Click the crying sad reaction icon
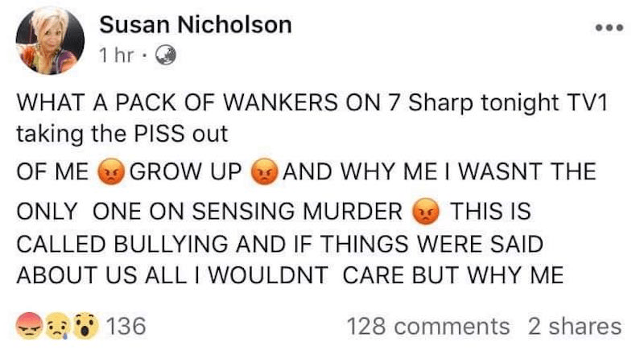The height and width of the screenshot is (350, 644). tap(57, 327)
